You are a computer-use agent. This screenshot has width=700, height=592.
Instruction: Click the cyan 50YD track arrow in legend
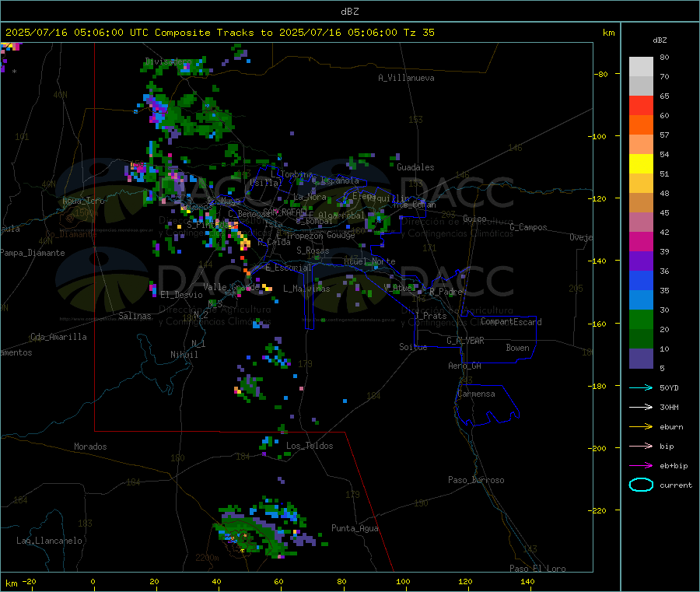pyautogui.click(x=641, y=387)
